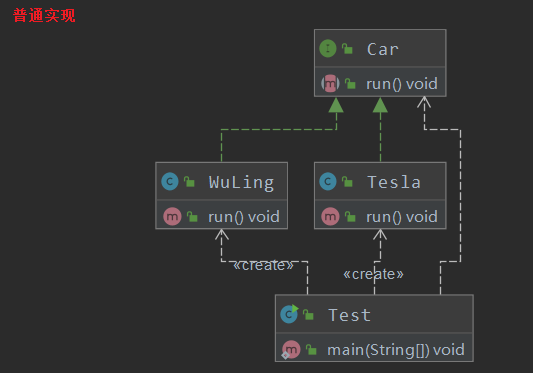Click the pink method icon in WuLing
533x373 pixels.
172,217
